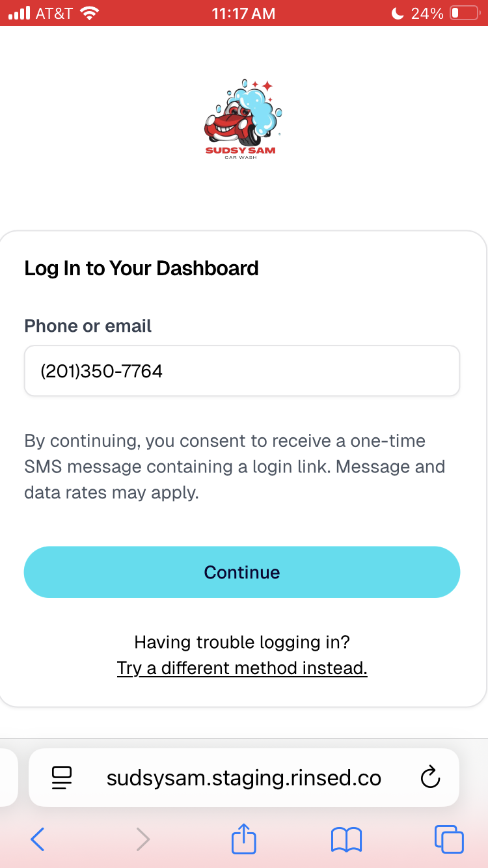The image size is (488, 868).
Task: Tap the 'Phone or email' field label
Action: pos(88,326)
